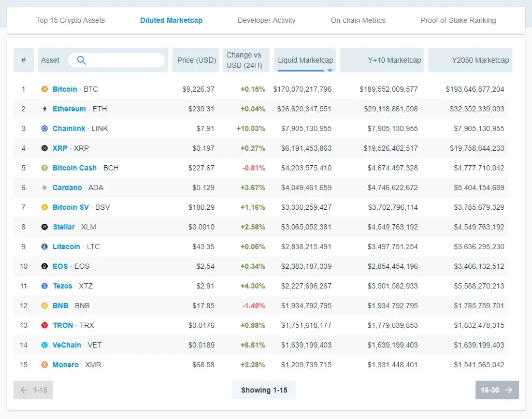Click the VeChain logo icon

[x=45, y=345]
